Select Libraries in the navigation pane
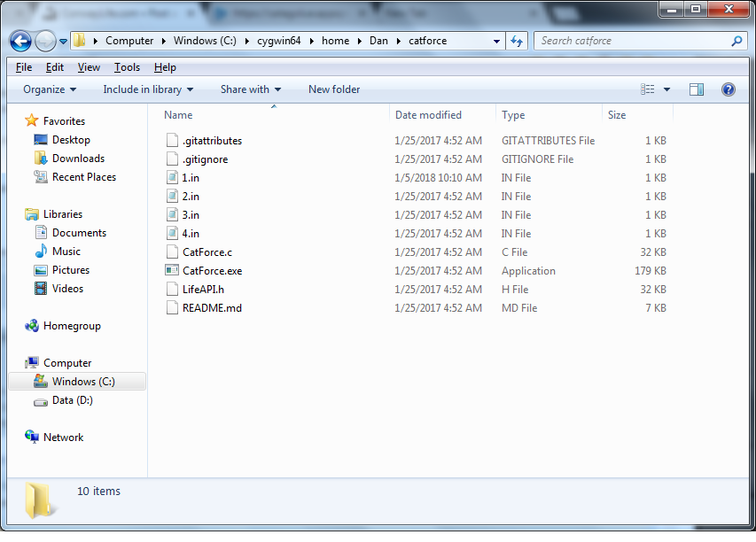This screenshot has height=542, width=756. click(63, 214)
